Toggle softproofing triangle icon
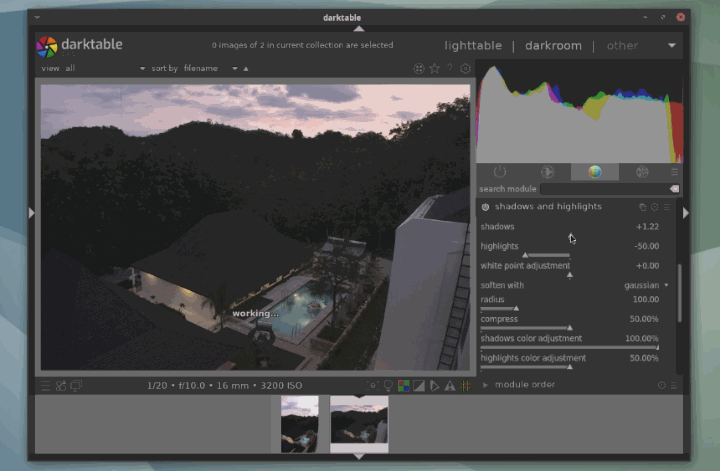The image size is (720, 471). [x=434, y=386]
